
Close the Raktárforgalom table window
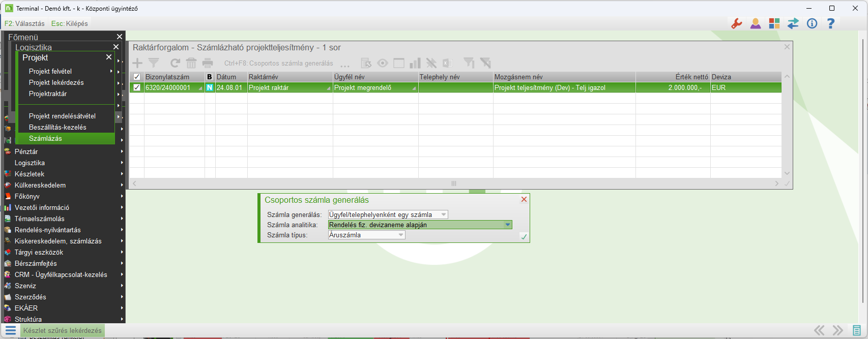pos(787,47)
